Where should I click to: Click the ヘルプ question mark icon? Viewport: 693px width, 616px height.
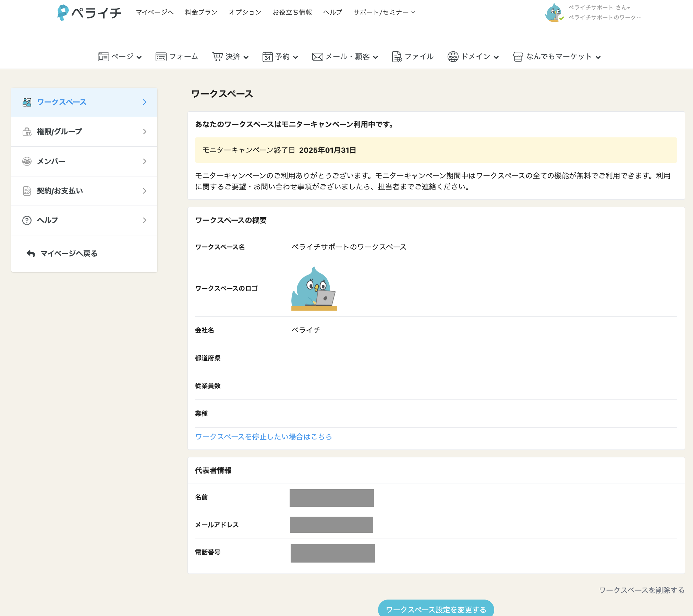click(27, 220)
